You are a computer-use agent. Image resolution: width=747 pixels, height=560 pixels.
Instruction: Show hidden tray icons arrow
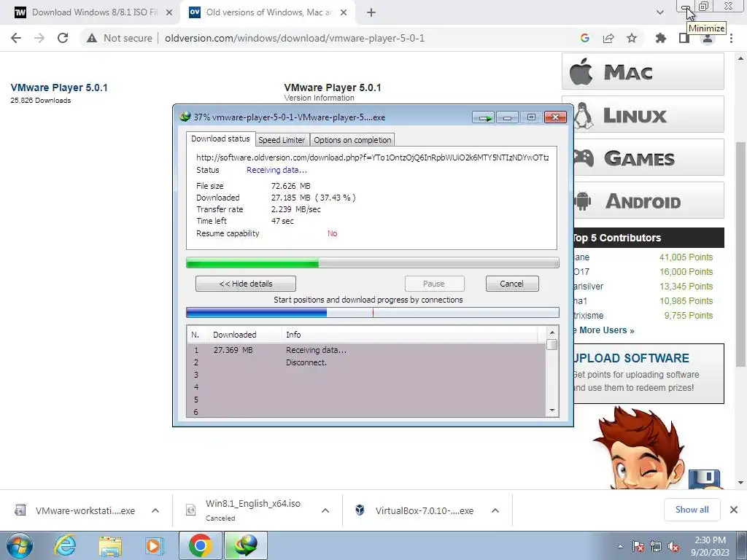(620, 546)
